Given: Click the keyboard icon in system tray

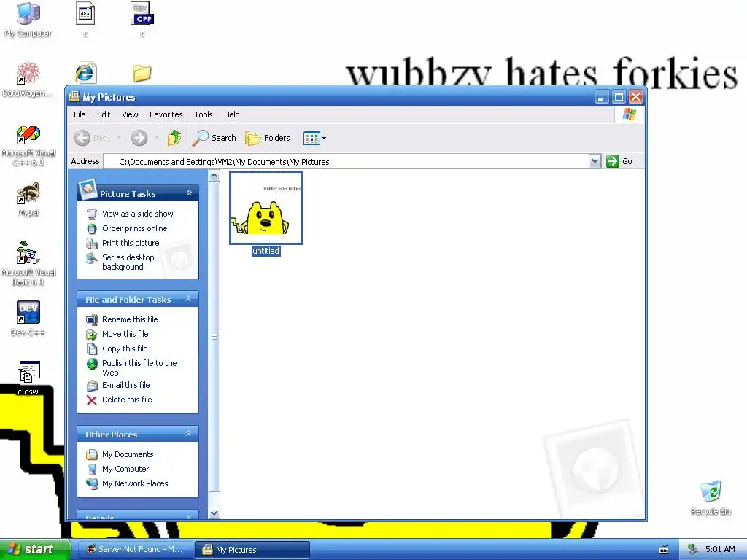Looking at the screenshot, I should point(664,550).
